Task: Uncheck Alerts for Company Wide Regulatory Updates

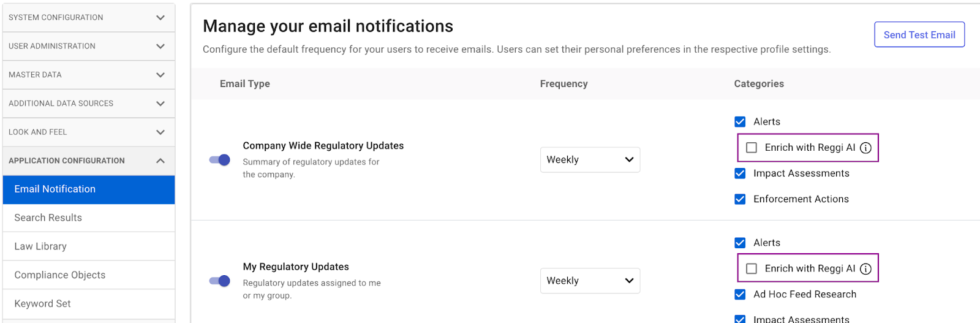Action: coord(740,122)
